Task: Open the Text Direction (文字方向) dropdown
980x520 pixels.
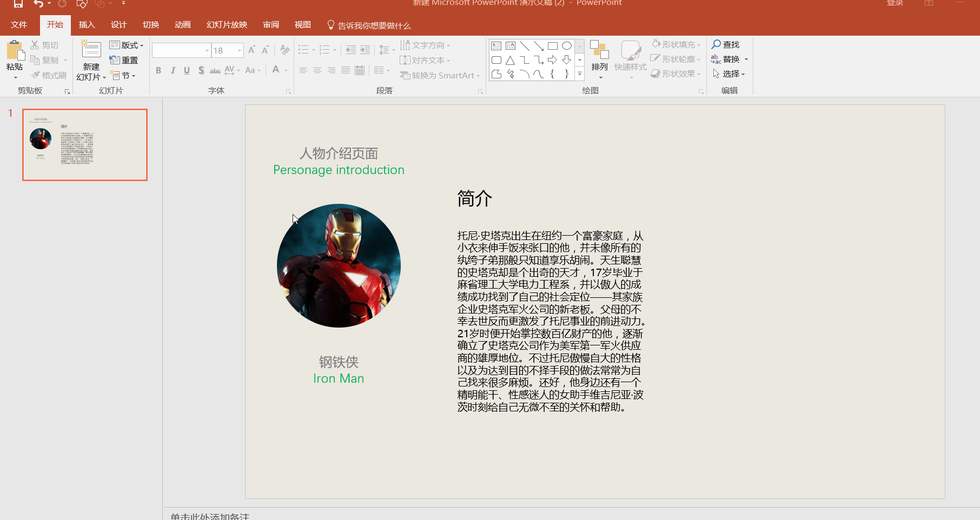Action: tap(425, 45)
